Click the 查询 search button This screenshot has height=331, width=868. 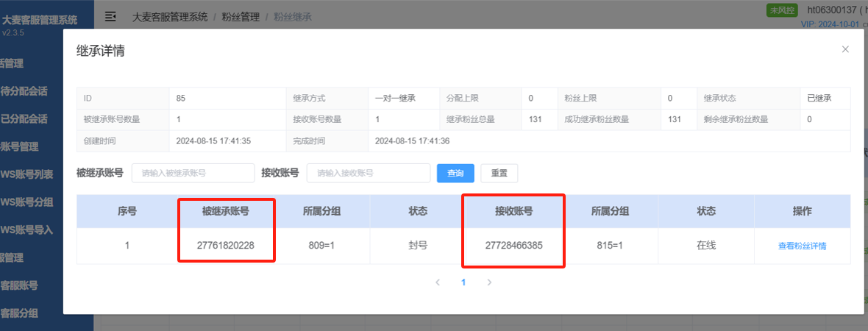[455, 173]
